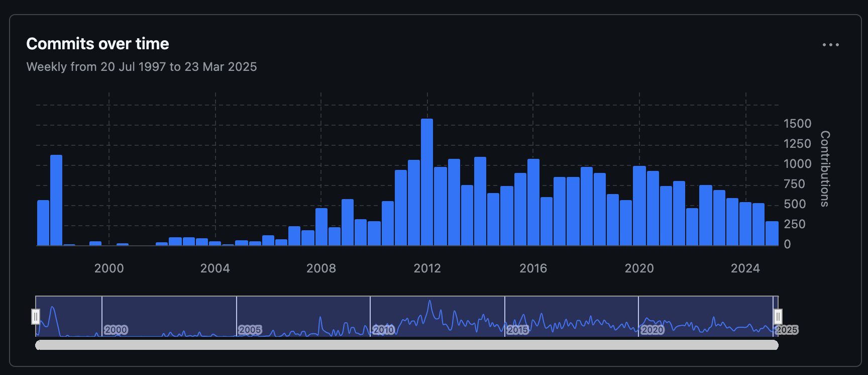Click the 'Weekly from 20 Jul 1997' subtitle
This screenshot has width=868, height=375.
[x=141, y=67]
